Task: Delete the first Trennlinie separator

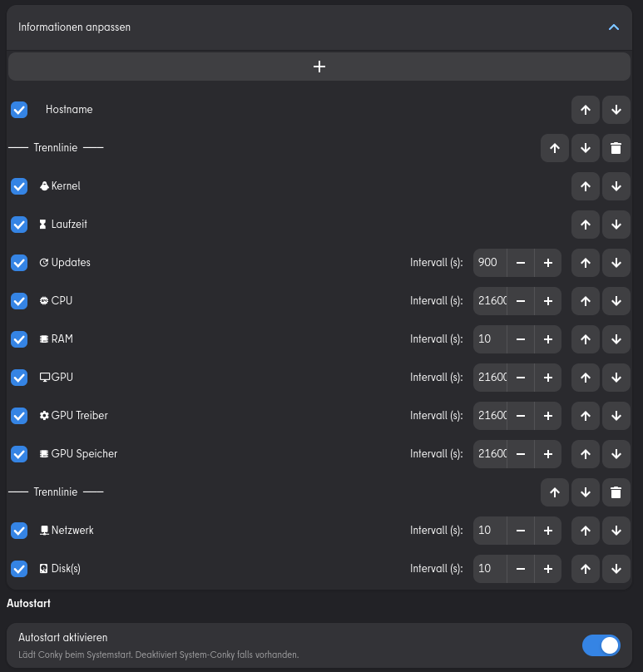Action: [616, 148]
